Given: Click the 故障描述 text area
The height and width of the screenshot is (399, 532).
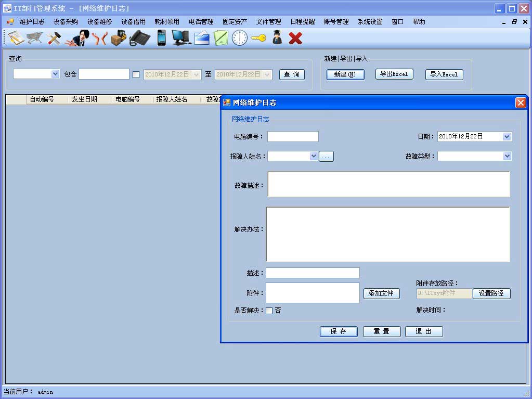Looking at the screenshot, I should pyautogui.click(x=388, y=184).
